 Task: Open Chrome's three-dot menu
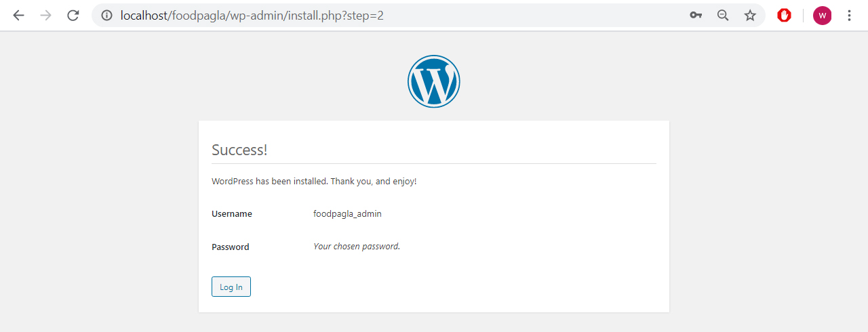[849, 16]
